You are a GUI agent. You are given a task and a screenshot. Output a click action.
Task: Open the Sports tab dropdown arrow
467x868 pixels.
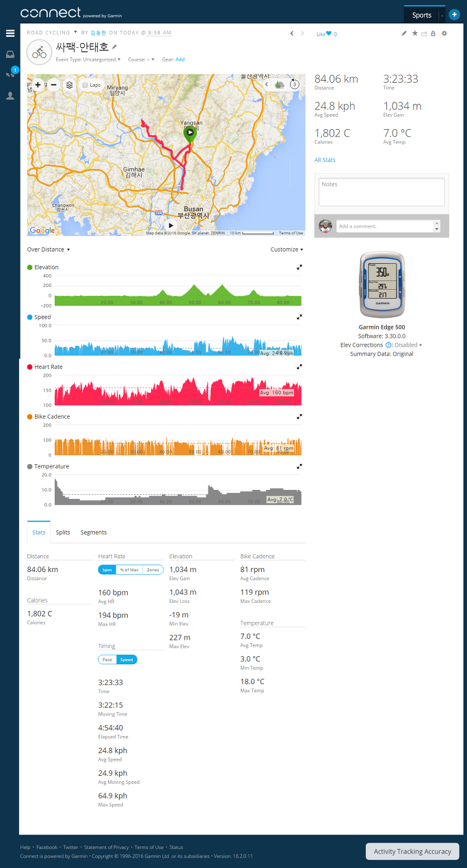coord(441,14)
